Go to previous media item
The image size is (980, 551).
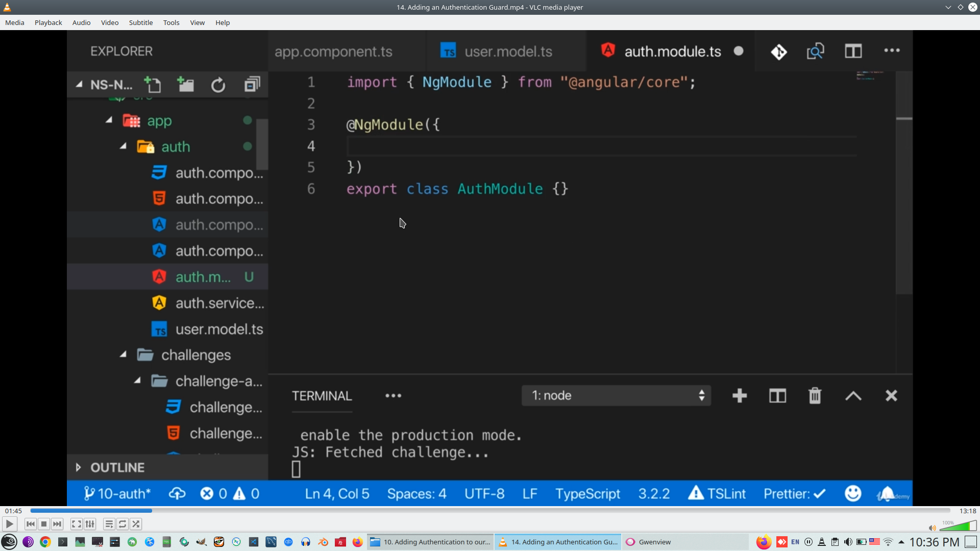tap(31, 524)
